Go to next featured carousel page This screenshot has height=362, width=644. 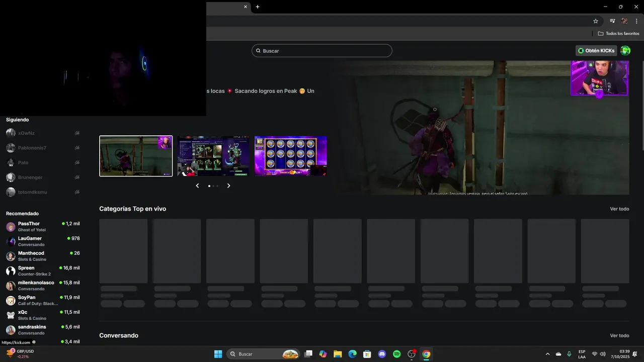[228, 186]
